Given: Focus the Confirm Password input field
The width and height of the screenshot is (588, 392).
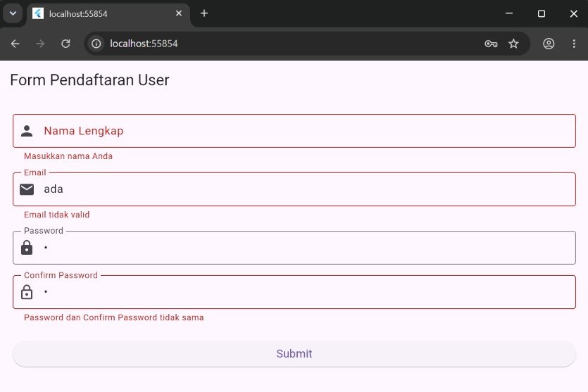Looking at the screenshot, I should point(294,292).
